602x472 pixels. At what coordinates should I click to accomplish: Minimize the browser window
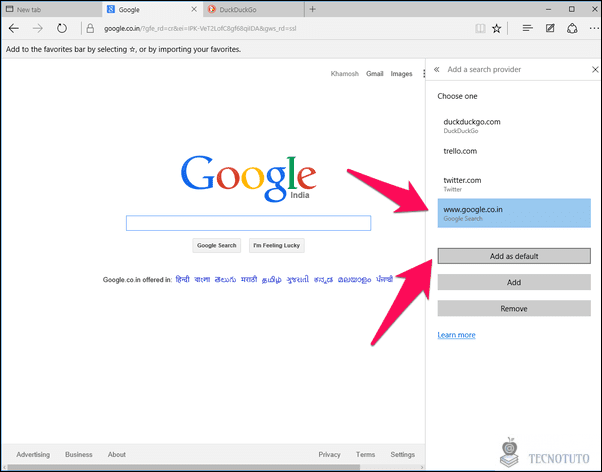pyautogui.click(x=549, y=9)
